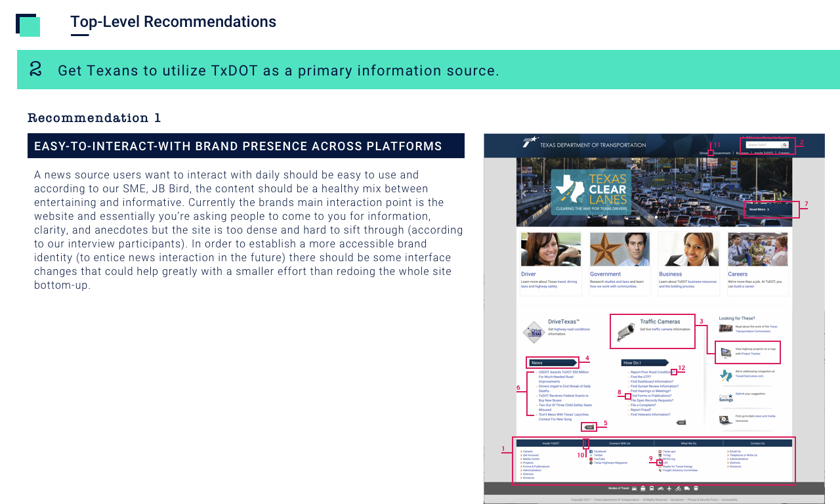The width and height of the screenshot is (840, 504).
Task: Open Email Us under Contact Us
Action: 735,451
